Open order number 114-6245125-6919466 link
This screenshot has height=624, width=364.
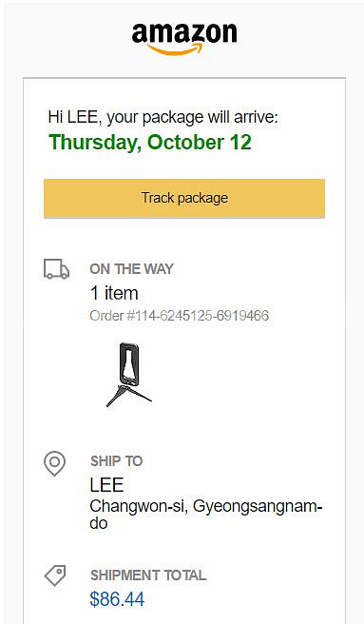[180, 316]
